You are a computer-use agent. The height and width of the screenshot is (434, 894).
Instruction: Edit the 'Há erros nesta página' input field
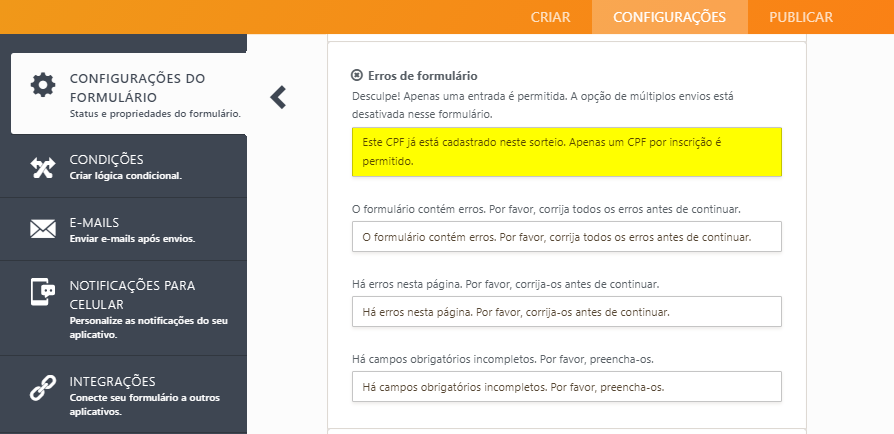(567, 311)
